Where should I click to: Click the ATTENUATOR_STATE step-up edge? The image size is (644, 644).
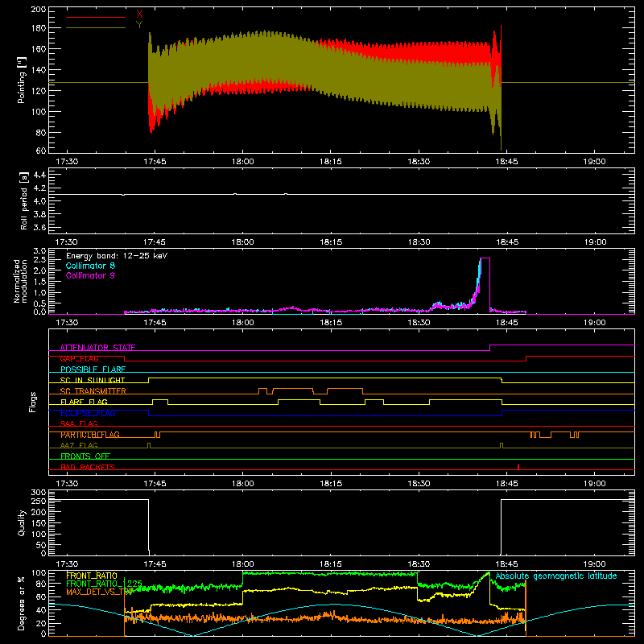(490, 348)
